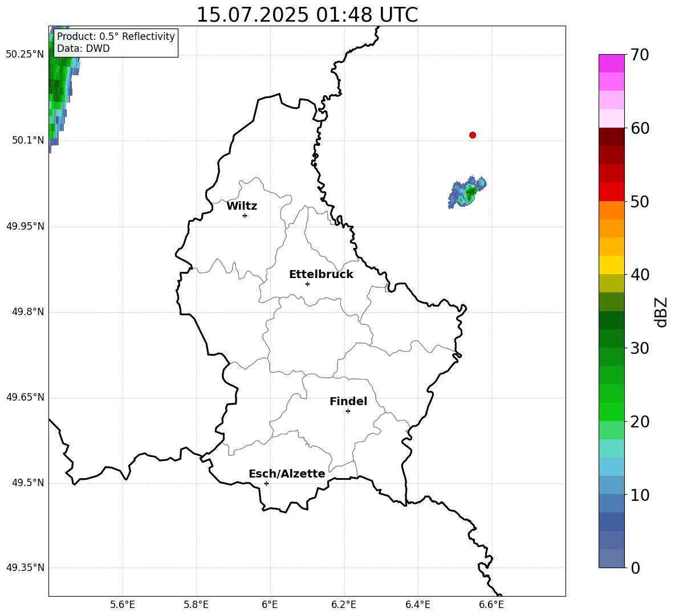Click the light blue colorbar band above 10
Image resolution: width=675 pixels, height=616 pixels.
tap(612, 485)
